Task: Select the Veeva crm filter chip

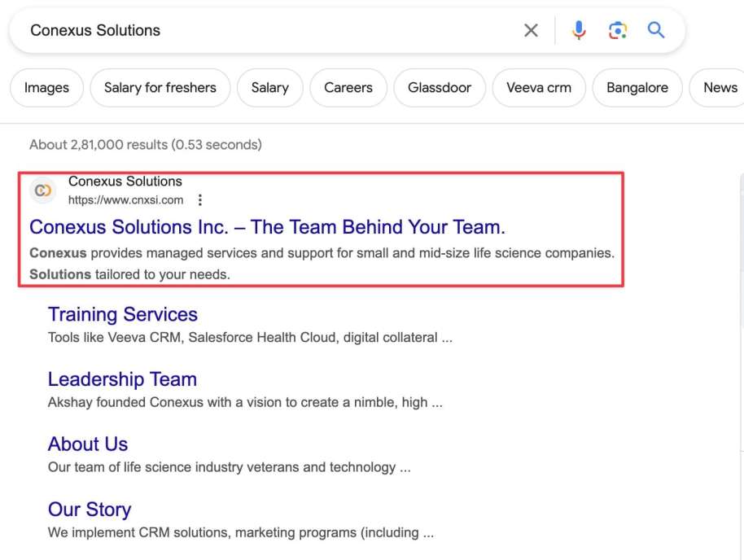Action: [x=539, y=88]
